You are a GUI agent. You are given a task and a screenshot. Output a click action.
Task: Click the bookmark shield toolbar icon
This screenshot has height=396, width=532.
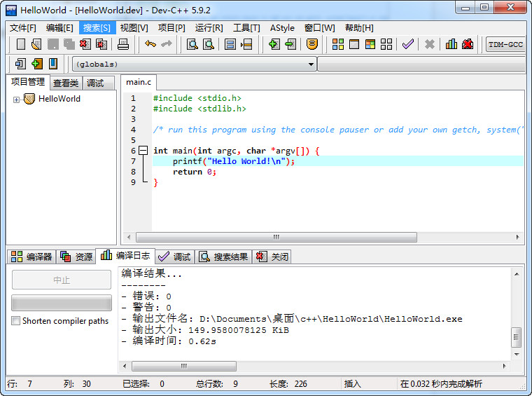click(x=311, y=44)
